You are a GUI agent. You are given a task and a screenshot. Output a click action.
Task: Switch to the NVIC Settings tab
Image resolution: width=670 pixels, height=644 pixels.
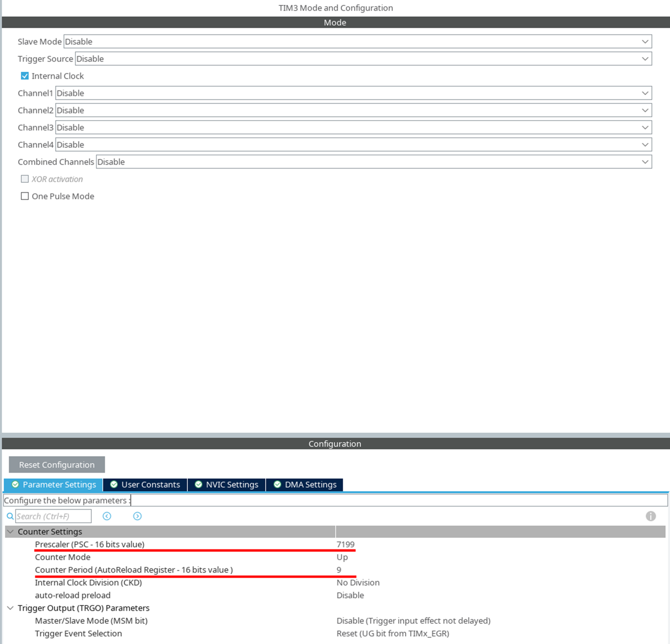tap(227, 484)
